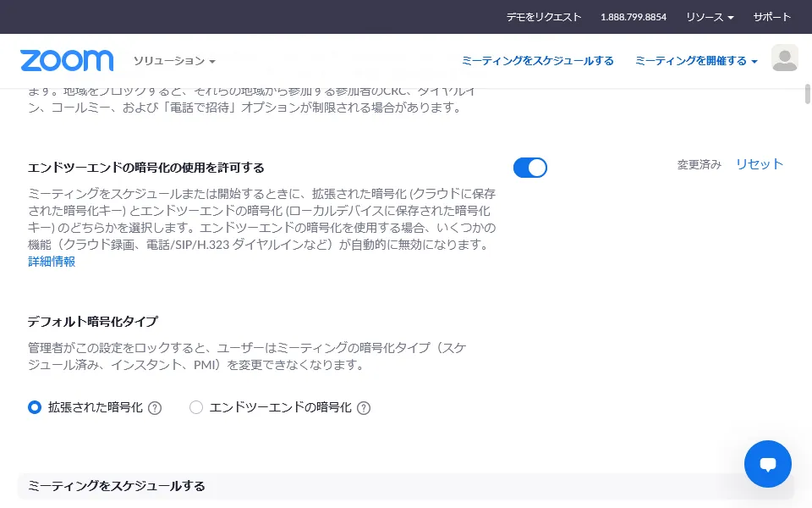Click デモをリクエスト in top bar

544,17
